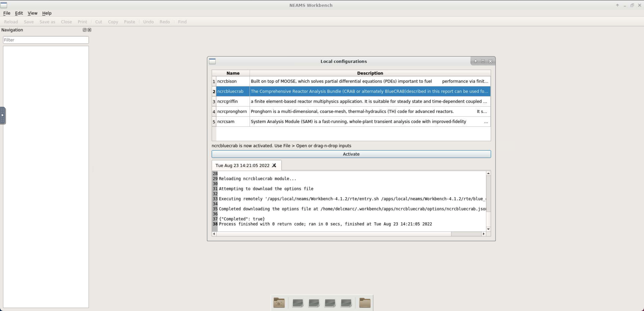This screenshot has height=311, width=644.
Task: Float the Navigation panel with its undock icon
Action: pos(85,30)
